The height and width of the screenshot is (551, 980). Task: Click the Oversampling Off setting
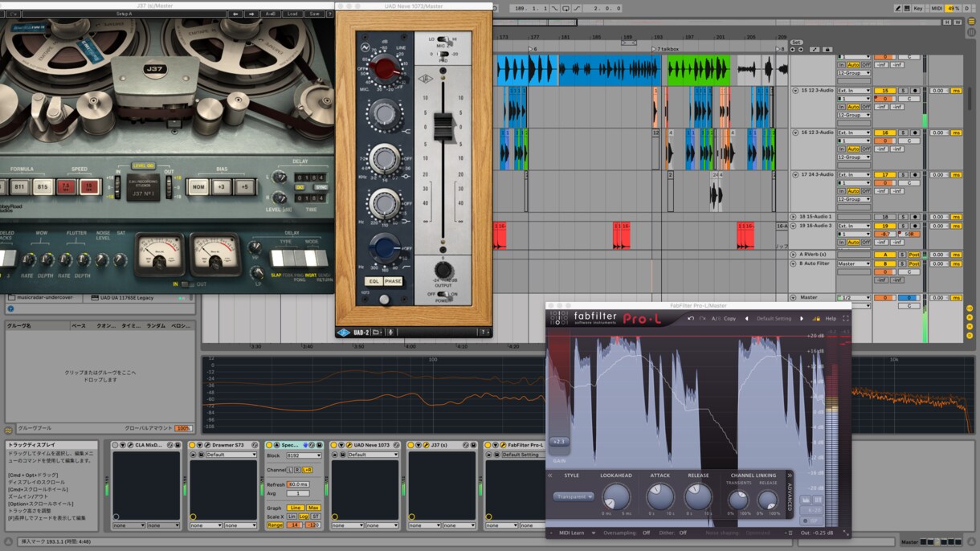click(x=646, y=533)
